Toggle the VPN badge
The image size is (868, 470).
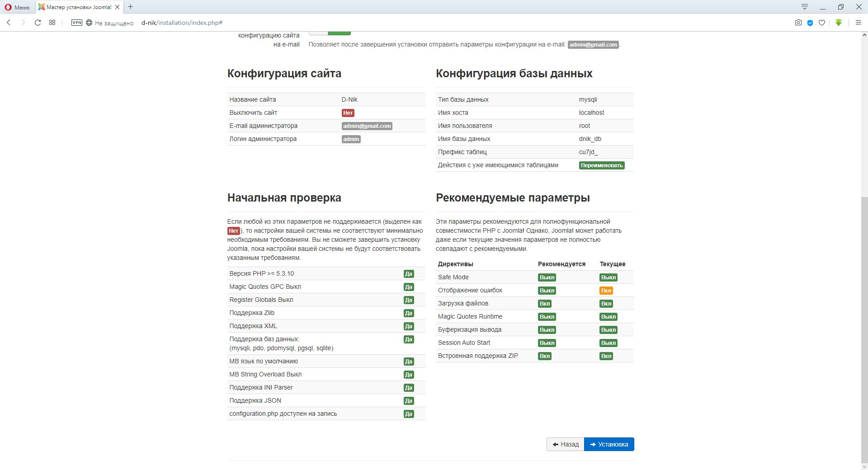pyautogui.click(x=77, y=23)
